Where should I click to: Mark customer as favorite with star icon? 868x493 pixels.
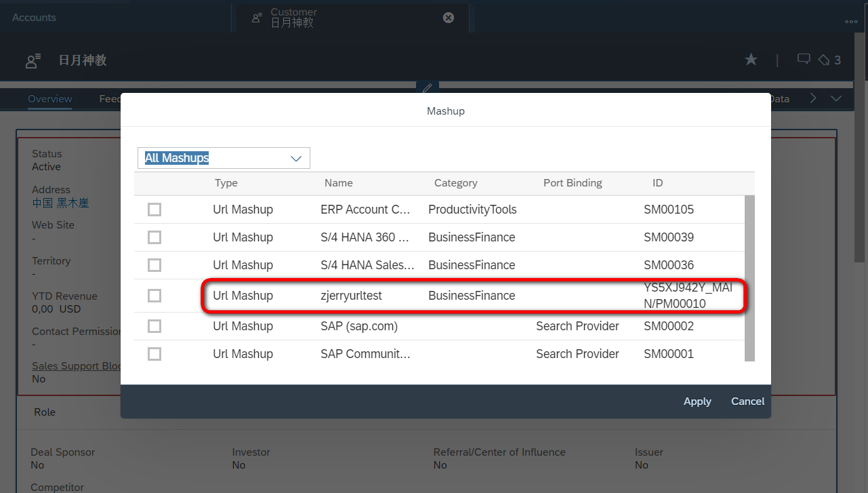click(751, 60)
